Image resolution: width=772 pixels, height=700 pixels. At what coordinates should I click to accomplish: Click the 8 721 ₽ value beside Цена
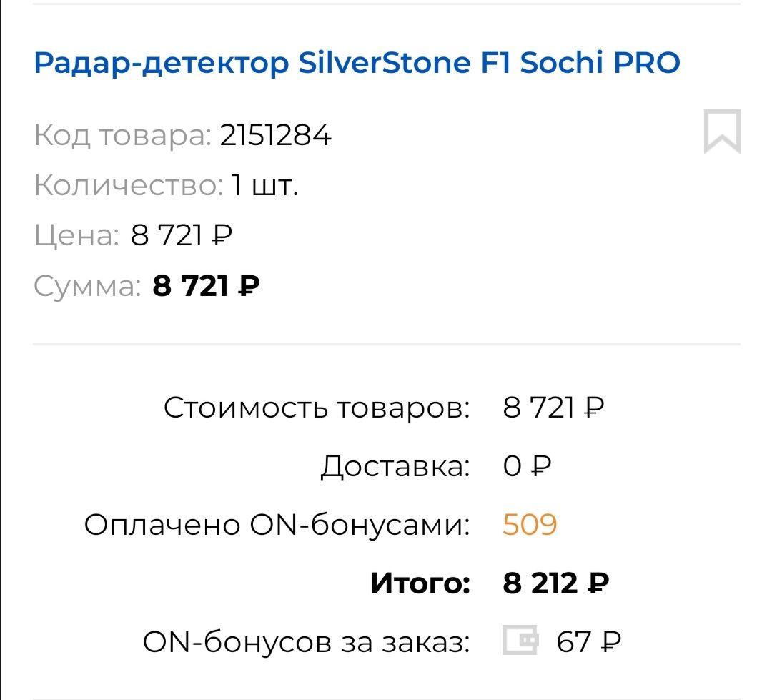pyautogui.click(x=182, y=235)
